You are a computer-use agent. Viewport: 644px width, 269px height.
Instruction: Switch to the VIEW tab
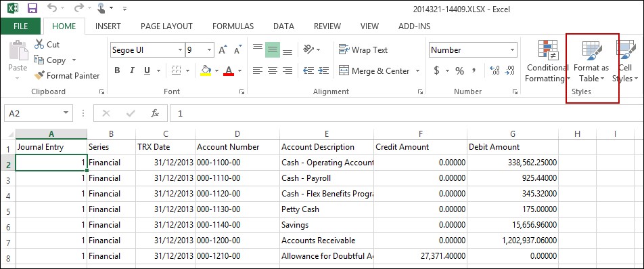369,26
